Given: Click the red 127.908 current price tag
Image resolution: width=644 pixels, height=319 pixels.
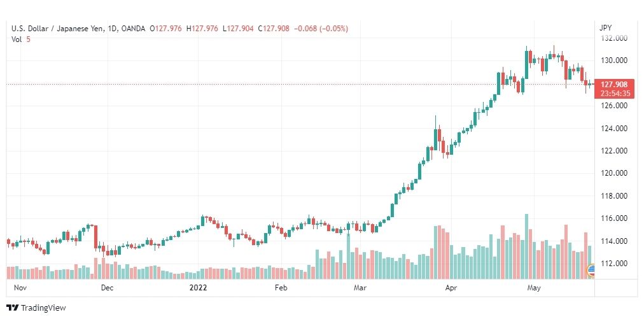Looking at the screenshot, I should [x=614, y=84].
